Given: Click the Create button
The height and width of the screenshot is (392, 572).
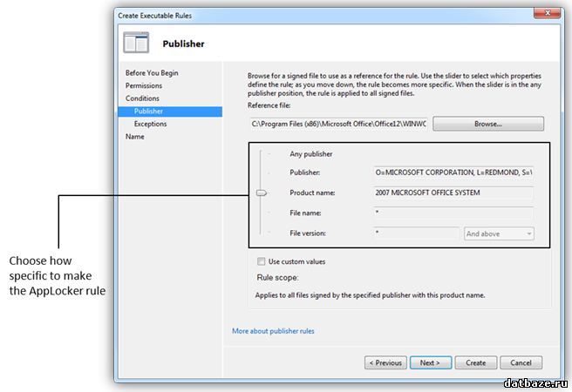Looking at the screenshot, I should click(475, 362).
